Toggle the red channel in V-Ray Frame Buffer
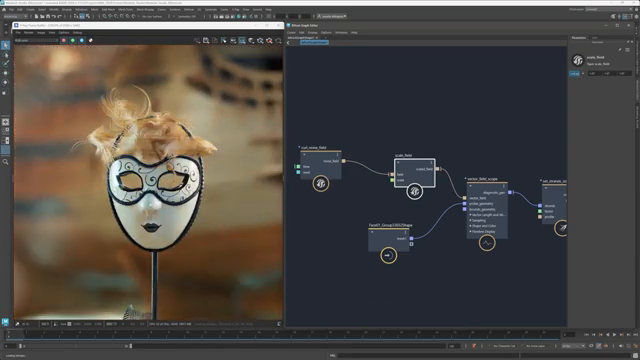The width and height of the screenshot is (640, 360). click(x=64, y=40)
